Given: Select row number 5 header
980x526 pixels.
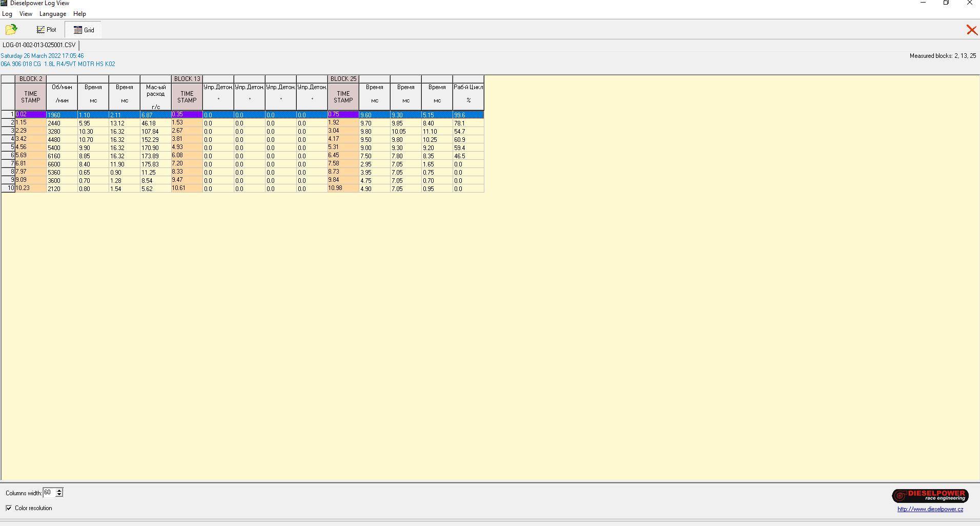Looking at the screenshot, I should tap(8, 147).
